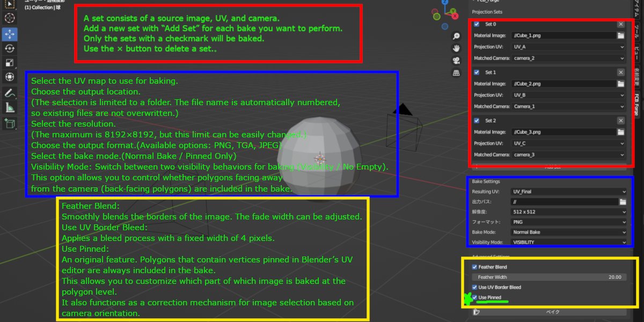This screenshot has width=644, height=322.
Task: Click the //Cube_1.png material image field
Action: 563,35
